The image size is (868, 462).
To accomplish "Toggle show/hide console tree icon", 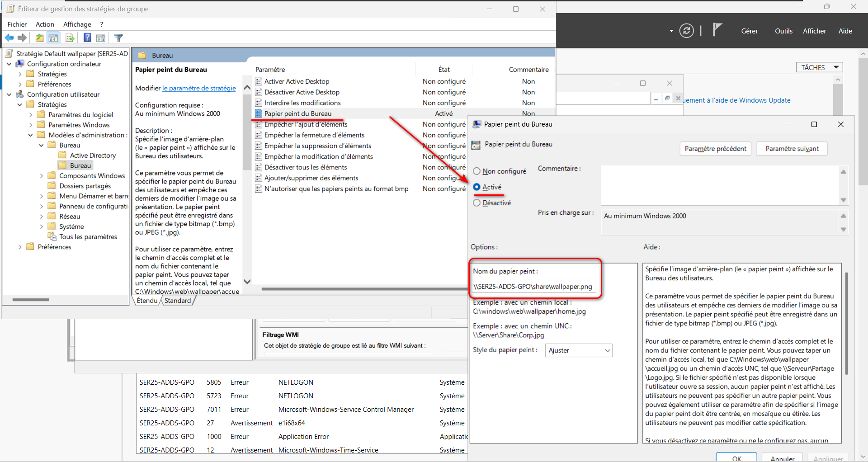I will click(x=53, y=38).
